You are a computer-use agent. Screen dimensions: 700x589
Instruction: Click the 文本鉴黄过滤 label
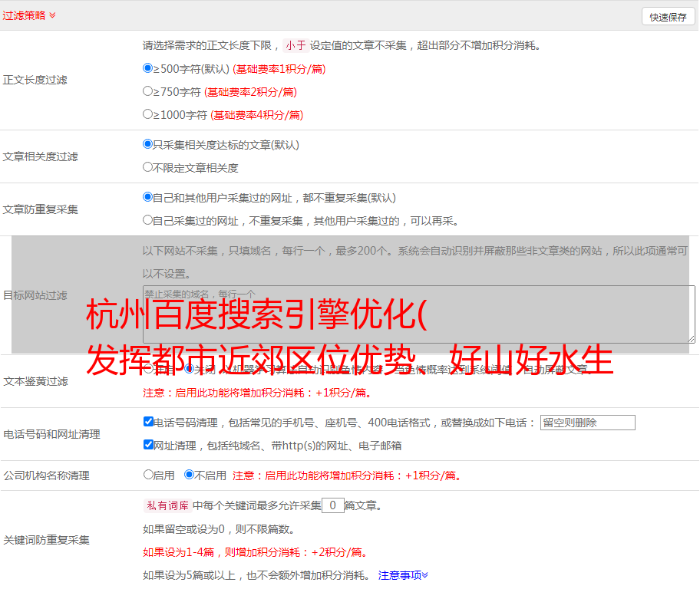36,381
